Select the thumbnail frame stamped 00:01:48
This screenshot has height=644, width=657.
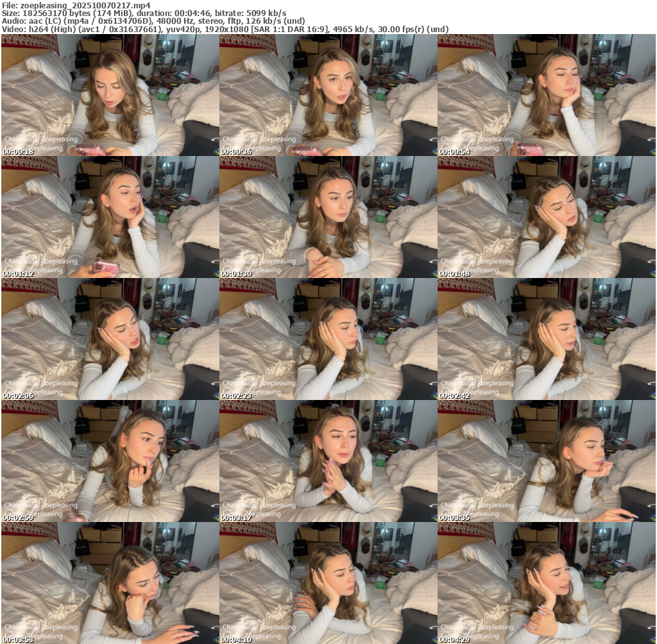pos(547,217)
